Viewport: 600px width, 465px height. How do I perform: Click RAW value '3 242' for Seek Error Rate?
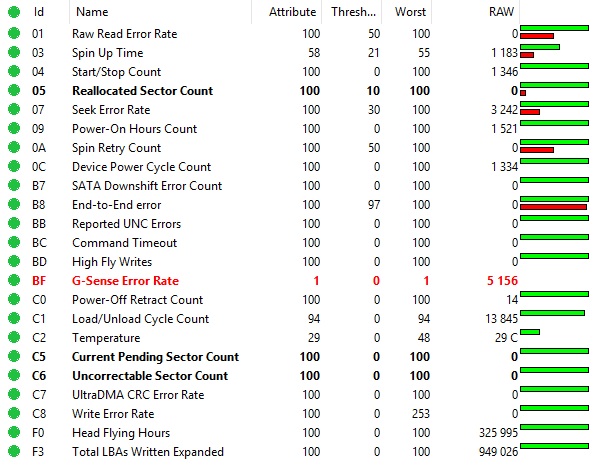point(504,110)
